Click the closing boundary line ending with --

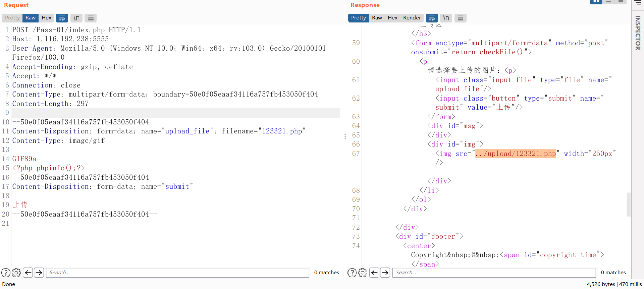(85, 214)
